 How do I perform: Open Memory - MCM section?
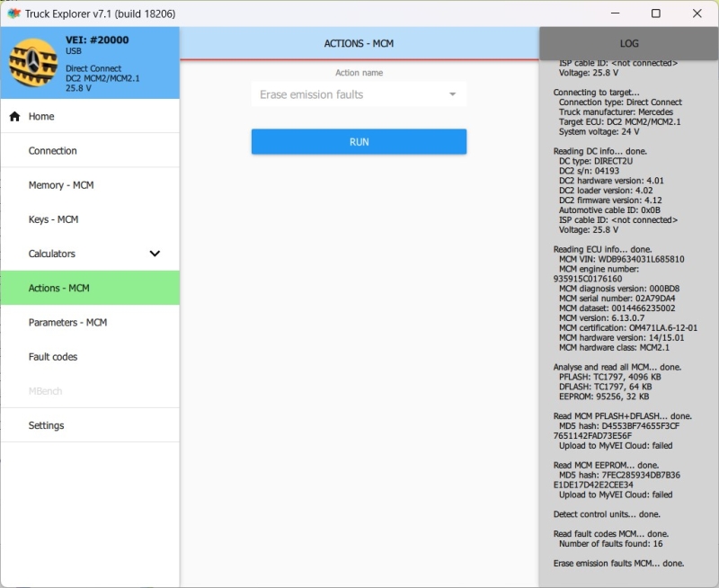tap(91, 185)
